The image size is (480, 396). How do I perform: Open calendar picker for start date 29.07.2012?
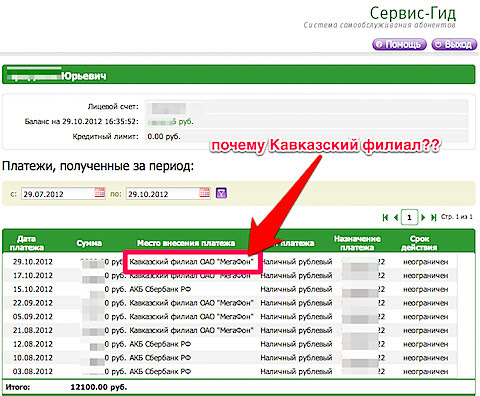100,193
